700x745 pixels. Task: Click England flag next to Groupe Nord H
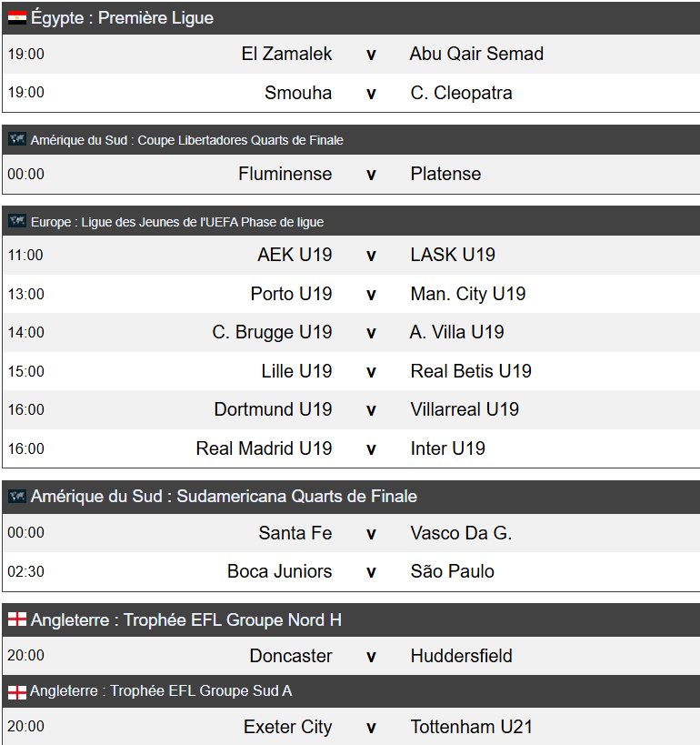17,619
